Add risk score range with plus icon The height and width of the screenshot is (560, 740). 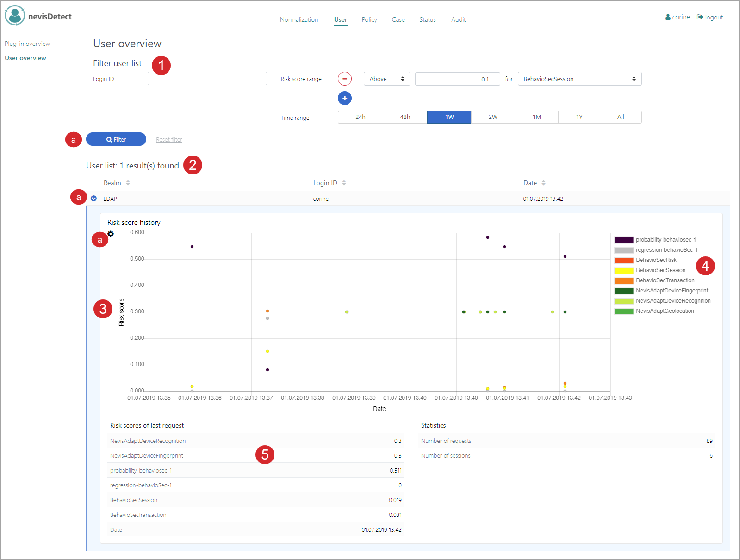(x=345, y=98)
